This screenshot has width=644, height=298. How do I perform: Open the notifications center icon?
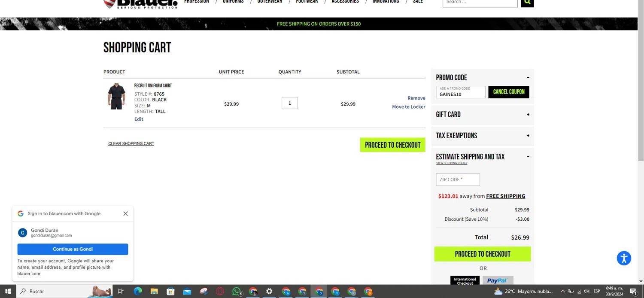633,291
